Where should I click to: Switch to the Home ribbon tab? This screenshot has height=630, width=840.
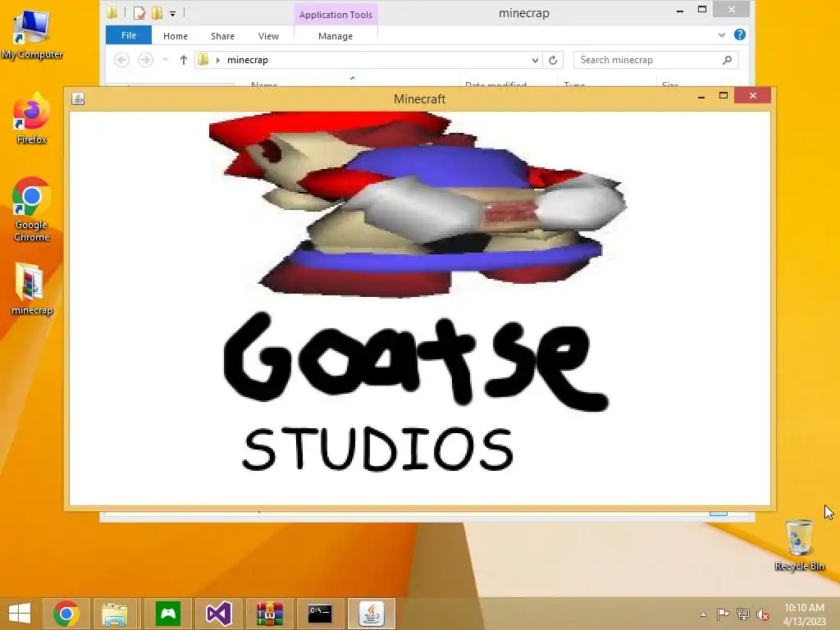(176, 36)
